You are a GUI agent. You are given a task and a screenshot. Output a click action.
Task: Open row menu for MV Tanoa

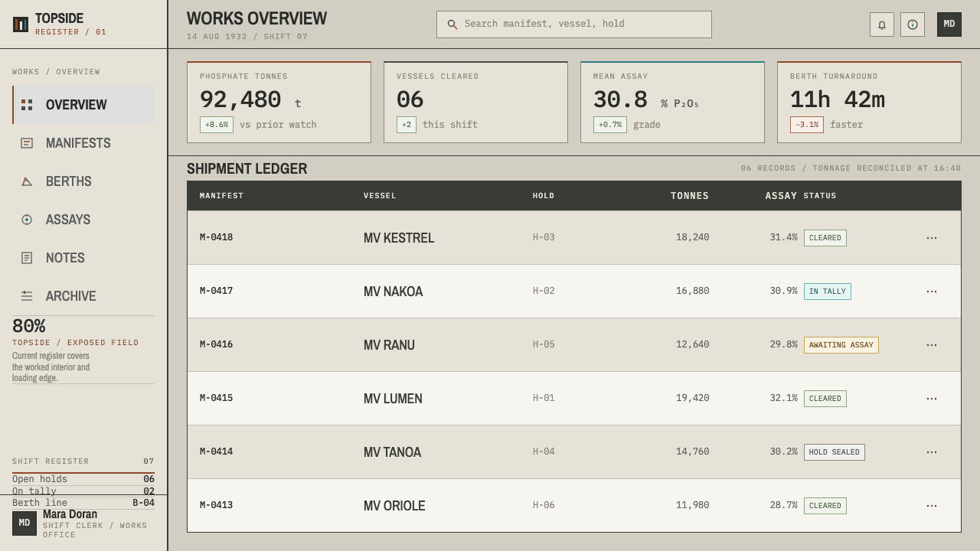pos(932,452)
